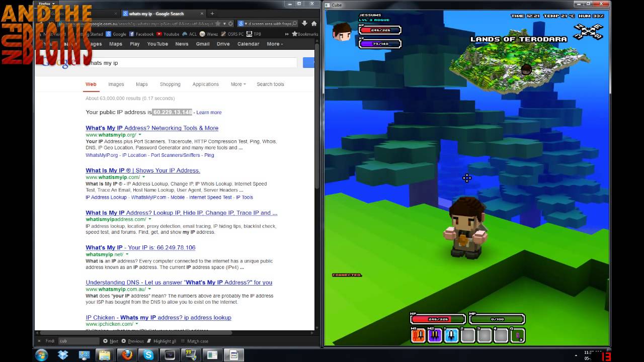Open the Firefox menu button

click(x=46, y=4)
